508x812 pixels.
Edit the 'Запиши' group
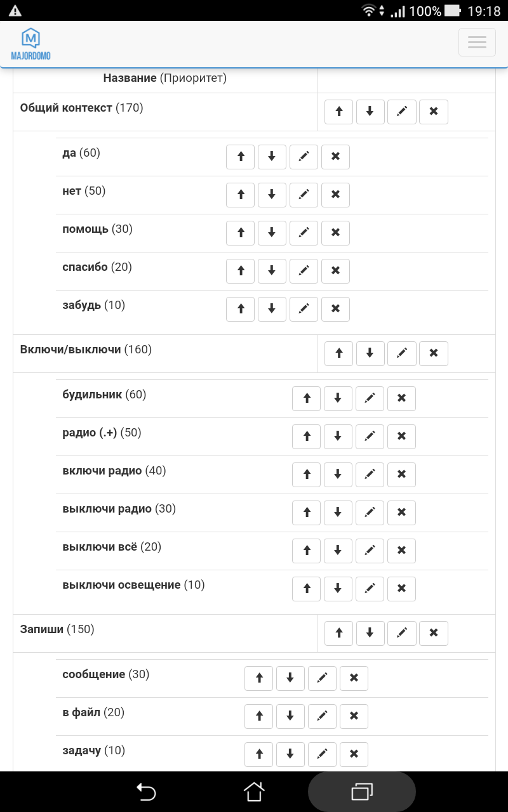click(x=402, y=633)
